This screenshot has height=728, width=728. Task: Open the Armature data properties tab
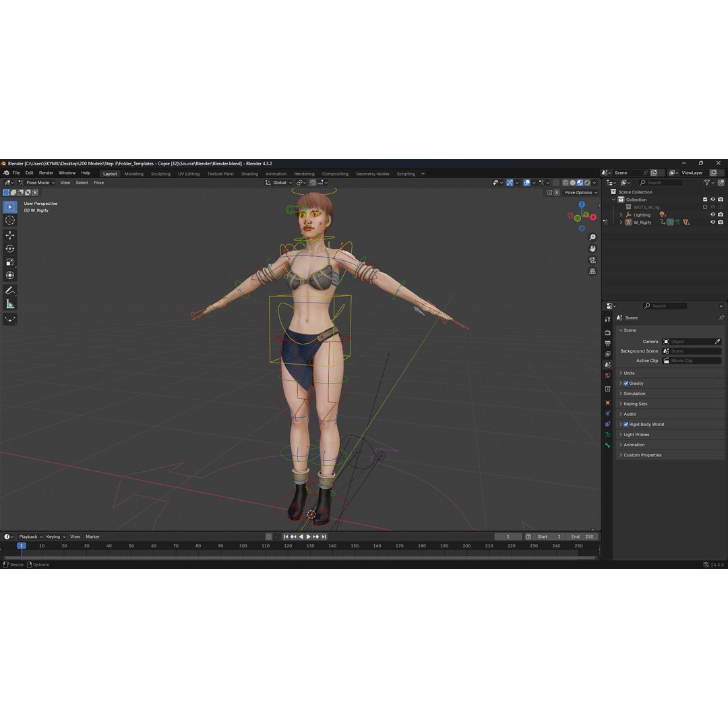[607, 435]
